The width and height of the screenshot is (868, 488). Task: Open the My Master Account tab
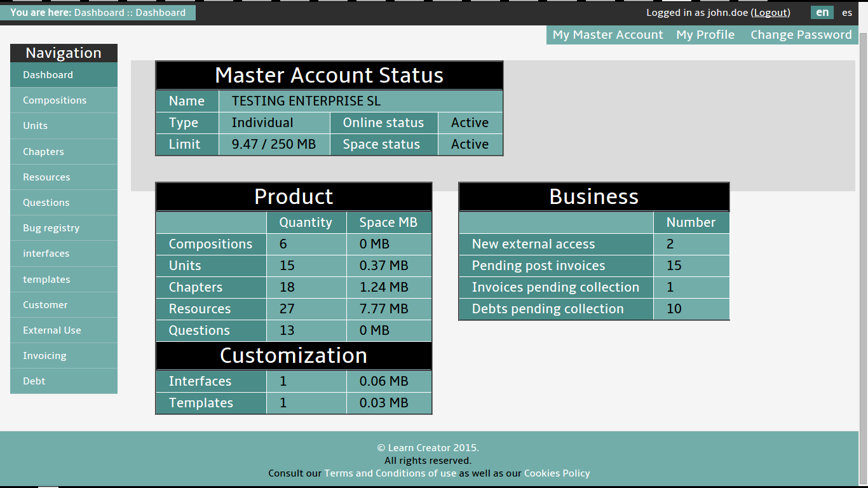(x=607, y=35)
